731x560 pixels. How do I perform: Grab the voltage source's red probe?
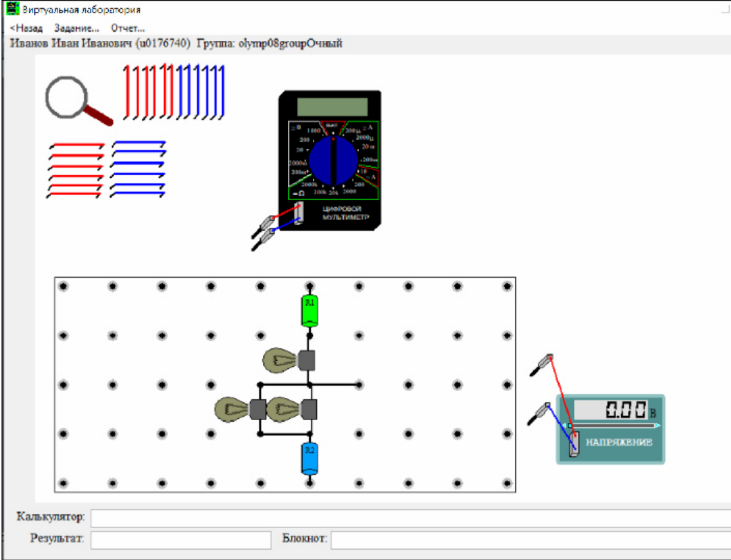click(542, 365)
